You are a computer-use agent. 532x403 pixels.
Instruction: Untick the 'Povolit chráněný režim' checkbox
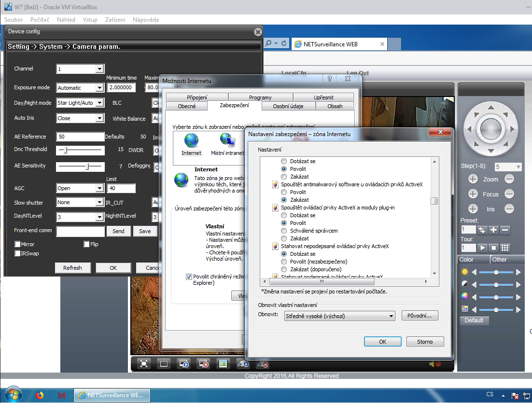pos(189,277)
